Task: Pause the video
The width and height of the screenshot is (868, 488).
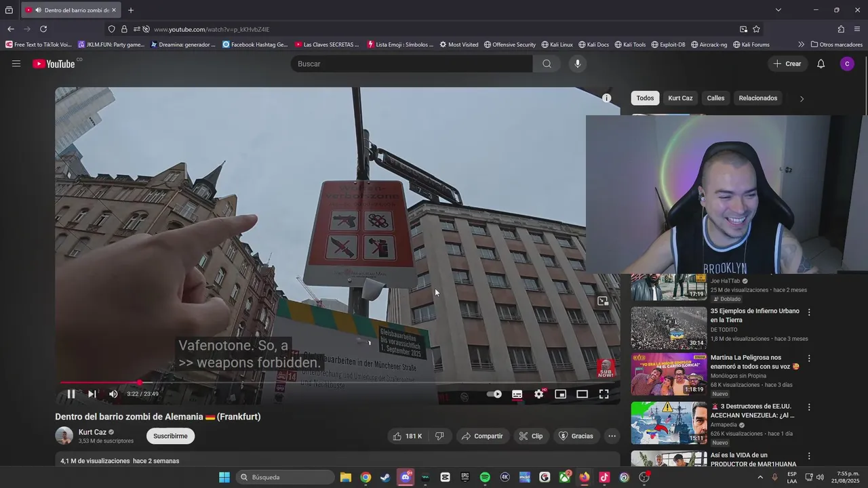Action: click(71, 394)
